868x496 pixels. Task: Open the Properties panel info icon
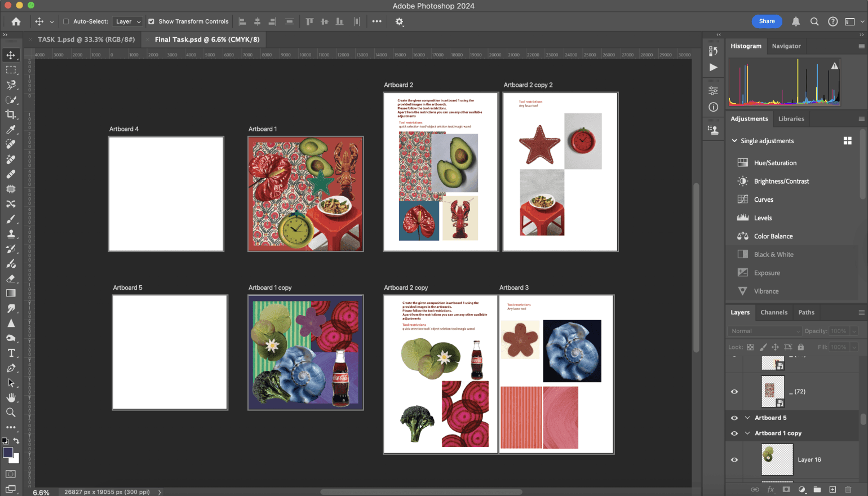[713, 107]
